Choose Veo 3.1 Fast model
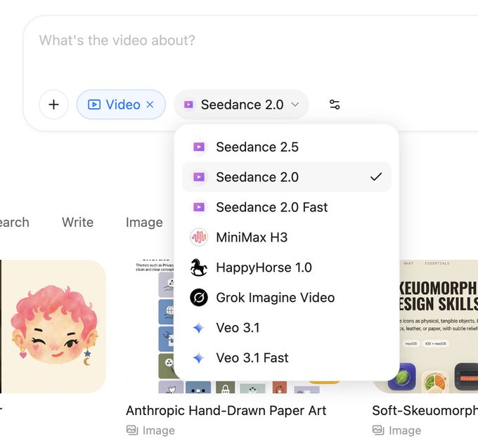Screen dimensions: 478x448 click(x=287, y=358)
